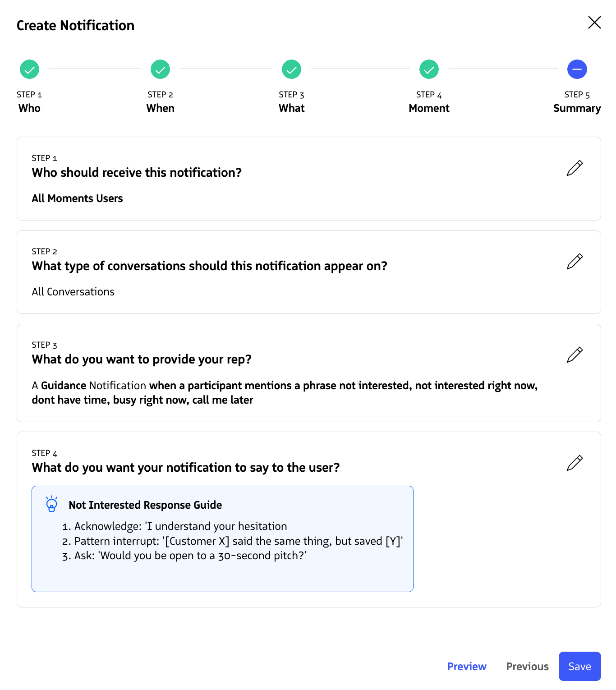This screenshot has height=690, width=616.
Task: Select the Step 2 When progress circle
Action: pos(160,69)
